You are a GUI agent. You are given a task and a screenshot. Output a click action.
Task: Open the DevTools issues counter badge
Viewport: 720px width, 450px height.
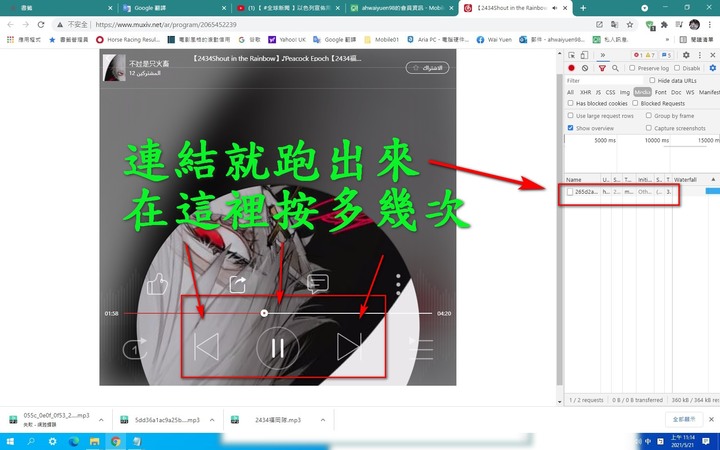pos(666,55)
